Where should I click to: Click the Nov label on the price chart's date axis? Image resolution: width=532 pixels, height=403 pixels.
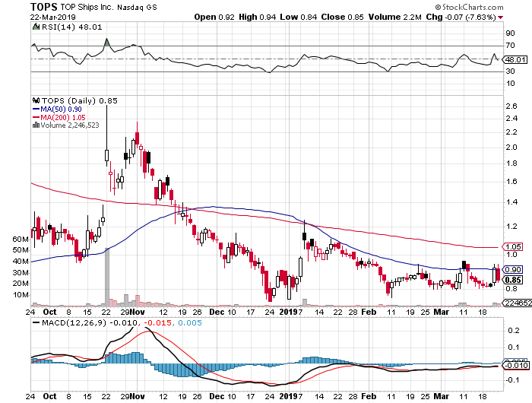[138, 312]
